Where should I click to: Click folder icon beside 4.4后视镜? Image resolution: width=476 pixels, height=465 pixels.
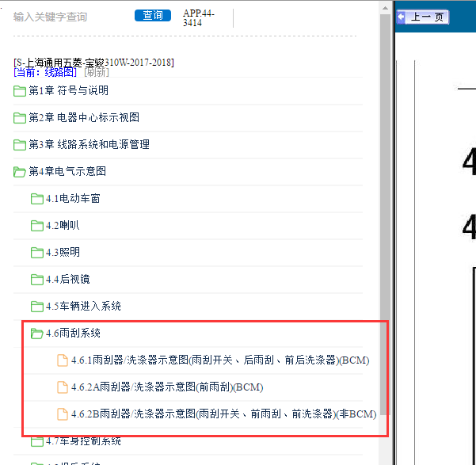coord(37,280)
